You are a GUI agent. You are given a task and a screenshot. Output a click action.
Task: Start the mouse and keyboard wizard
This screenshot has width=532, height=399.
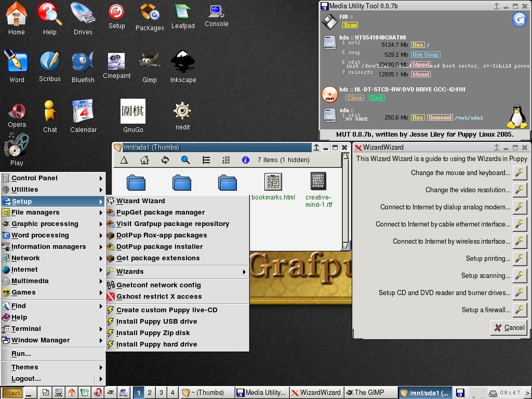(519, 172)
